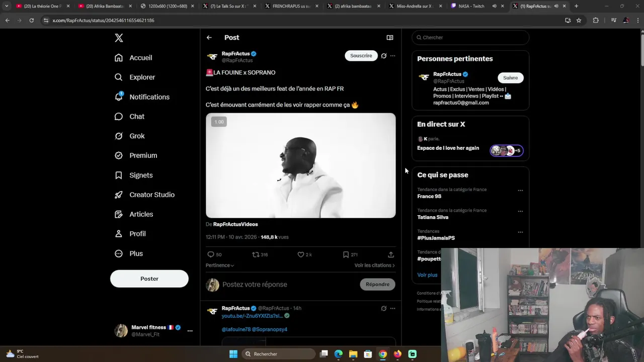Click the taskbar Rechercher search box

pos(279,354)
